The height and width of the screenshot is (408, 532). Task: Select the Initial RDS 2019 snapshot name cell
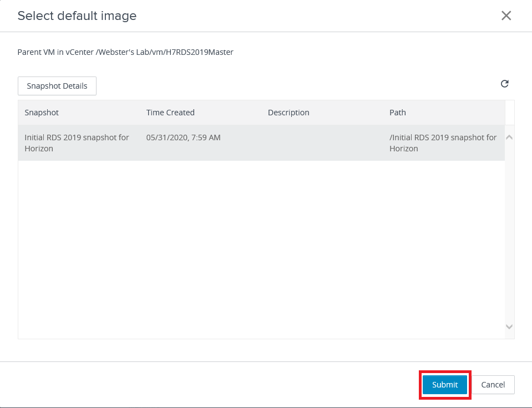(x=77, y=143)
